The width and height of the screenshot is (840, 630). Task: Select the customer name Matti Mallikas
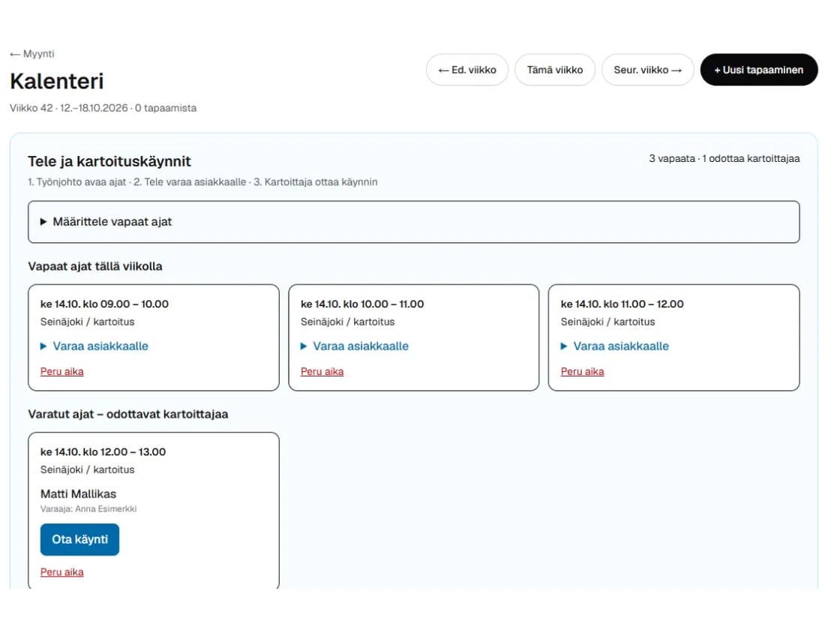78,494
